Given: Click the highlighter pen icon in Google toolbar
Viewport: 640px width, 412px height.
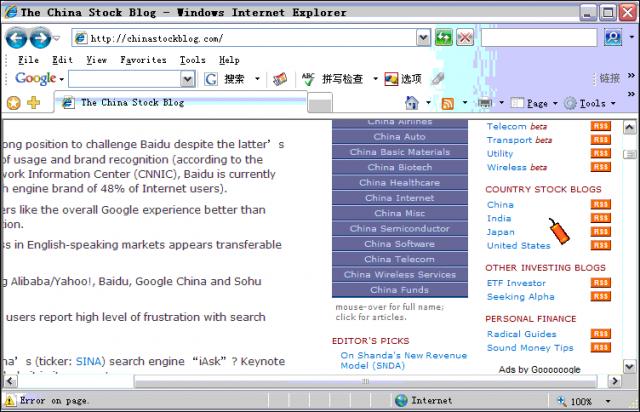Looking at the screenshot, I should 438,79.
